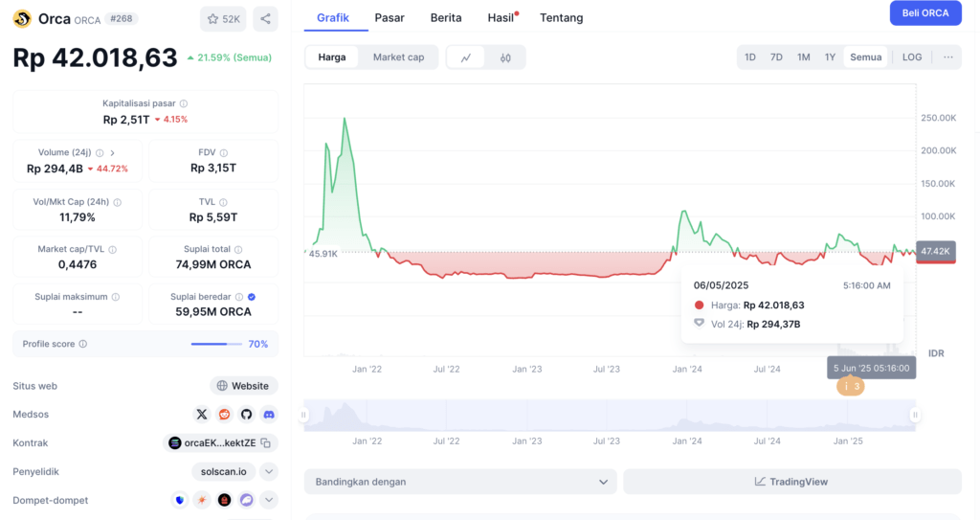Viewport: 980px width, 520px height.
Task: Open Orca's Discord server icon
Action: (269, 415)
